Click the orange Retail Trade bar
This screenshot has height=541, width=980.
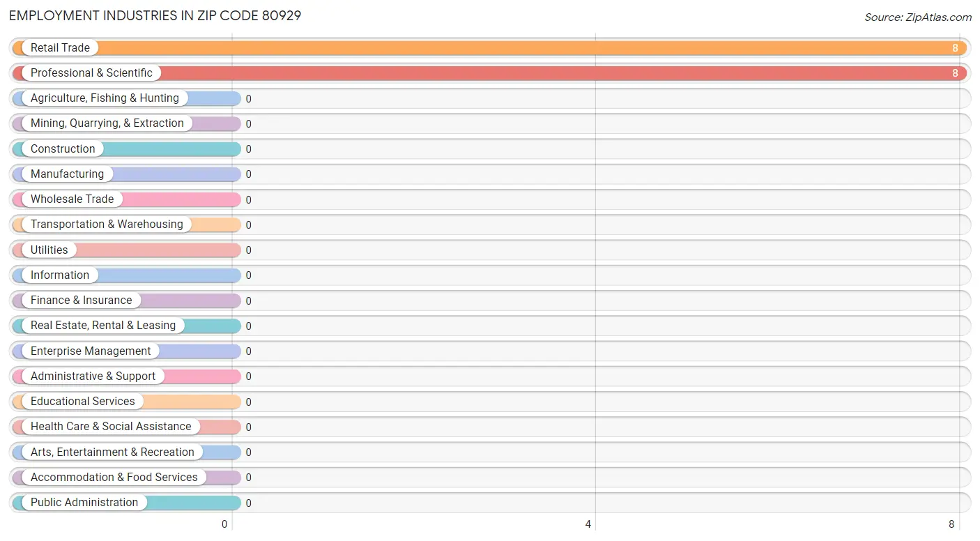point(489,47)
